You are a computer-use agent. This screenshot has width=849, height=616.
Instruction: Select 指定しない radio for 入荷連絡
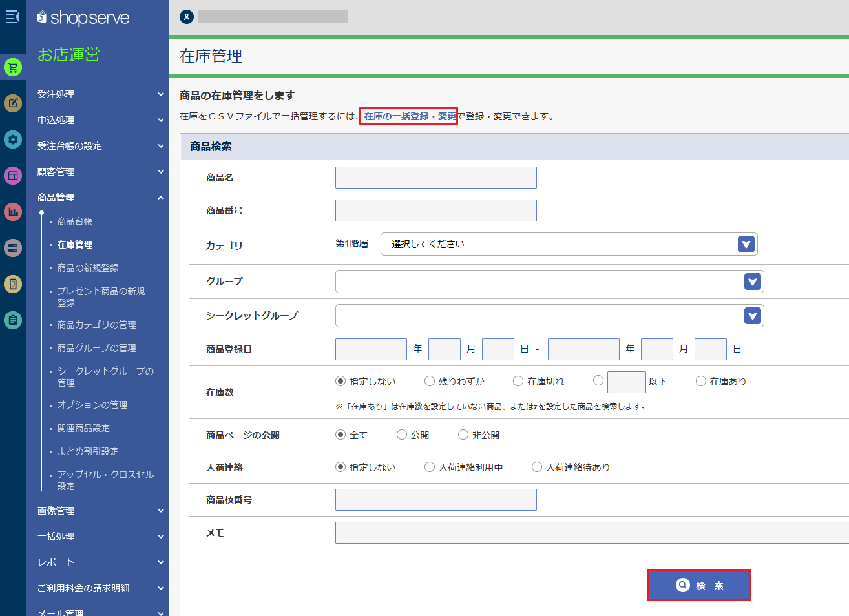coord(341,467)
